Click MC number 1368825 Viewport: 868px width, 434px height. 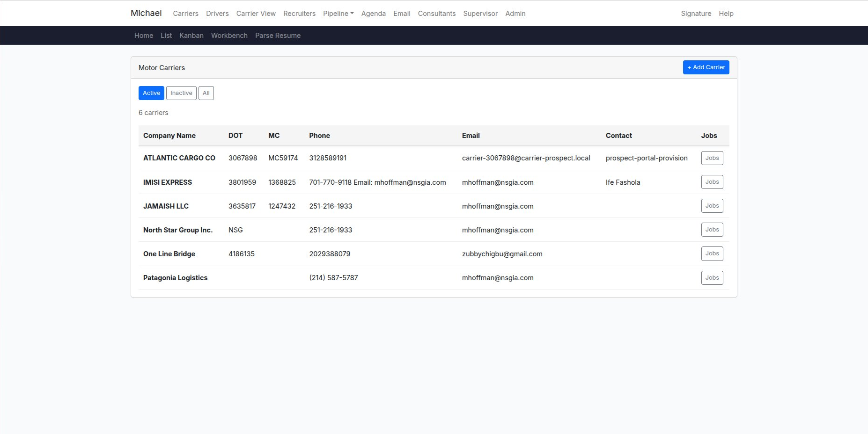(282, 182)
